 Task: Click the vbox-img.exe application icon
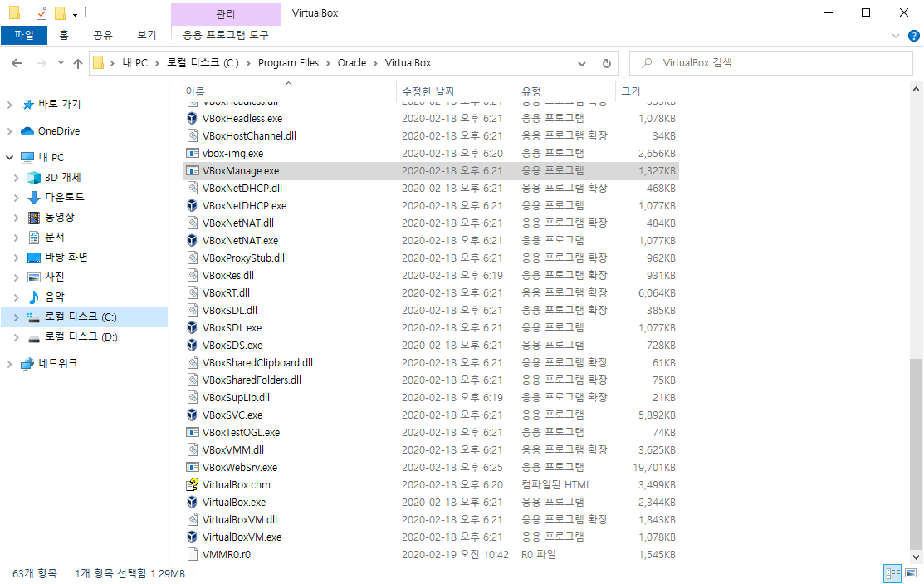click(192, 153)
